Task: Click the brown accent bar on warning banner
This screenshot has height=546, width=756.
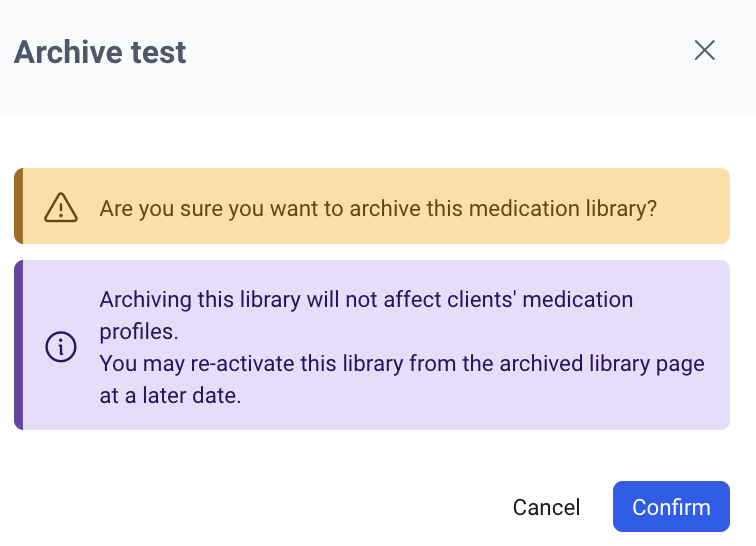Action: 18,206
